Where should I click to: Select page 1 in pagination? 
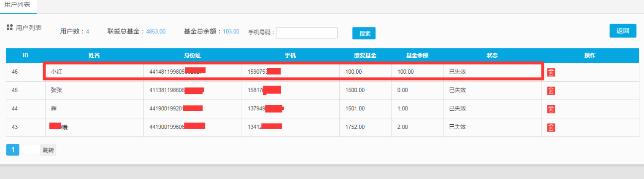[13, 150]
